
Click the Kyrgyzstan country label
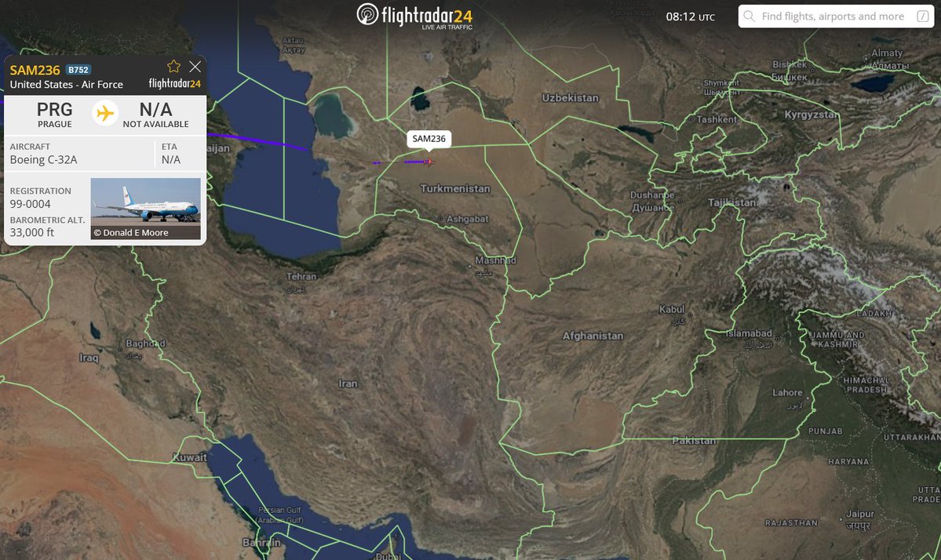point(812,115)
